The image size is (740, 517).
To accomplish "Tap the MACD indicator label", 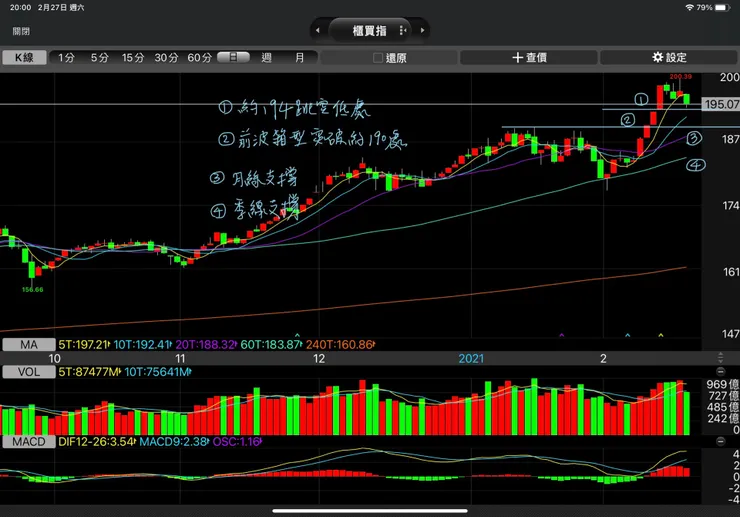I will coord(29,442).
